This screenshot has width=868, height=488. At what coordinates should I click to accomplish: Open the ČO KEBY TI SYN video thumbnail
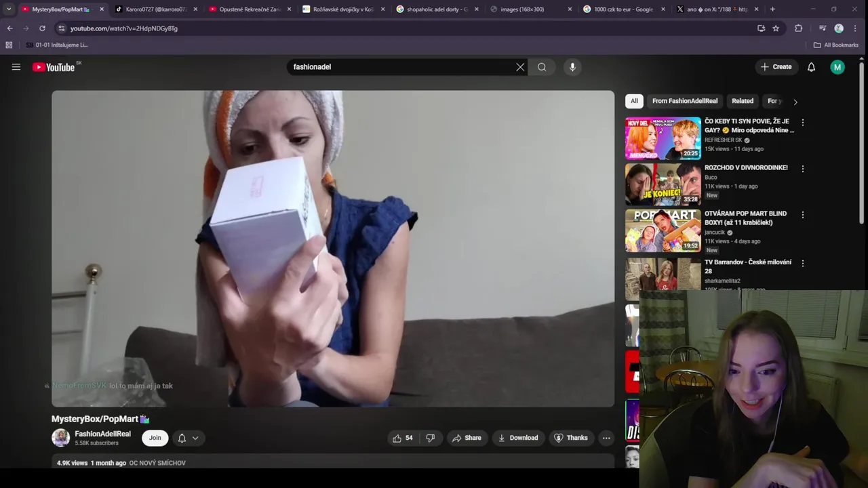pos(663,138)
